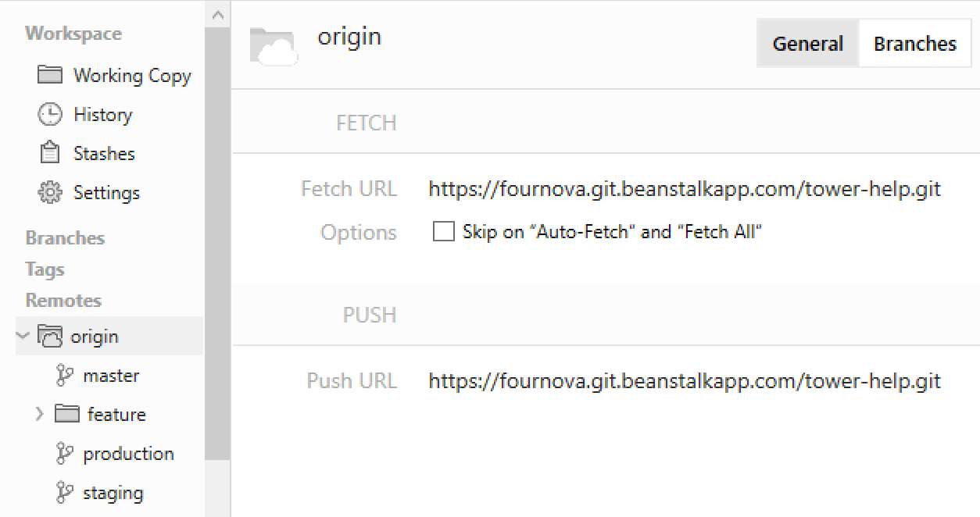Click the production branch icon
The height and width of the screenshot is (517, 980).
pyautogui.click(x=65, y=454)
